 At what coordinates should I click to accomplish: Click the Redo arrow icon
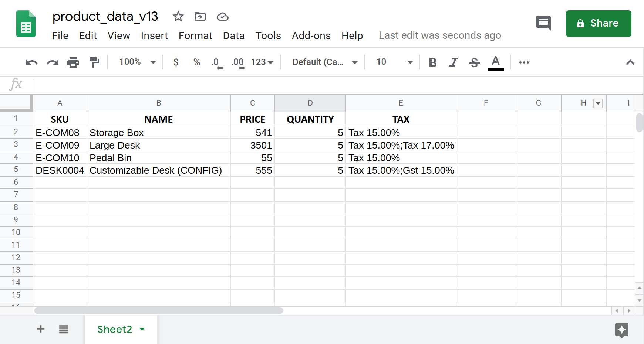pyautogui.click(x=53, y=62)
